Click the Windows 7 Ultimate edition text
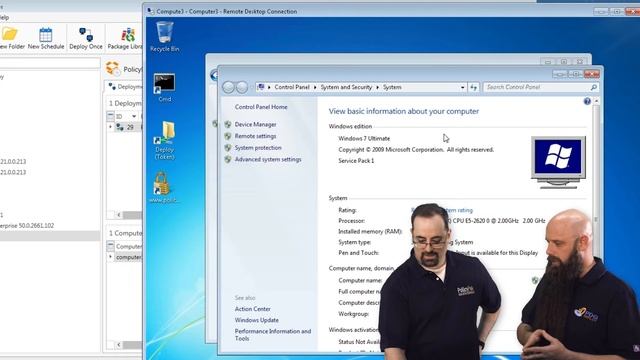The width and height of the screenshot is (640, 360). coord(364,138)
